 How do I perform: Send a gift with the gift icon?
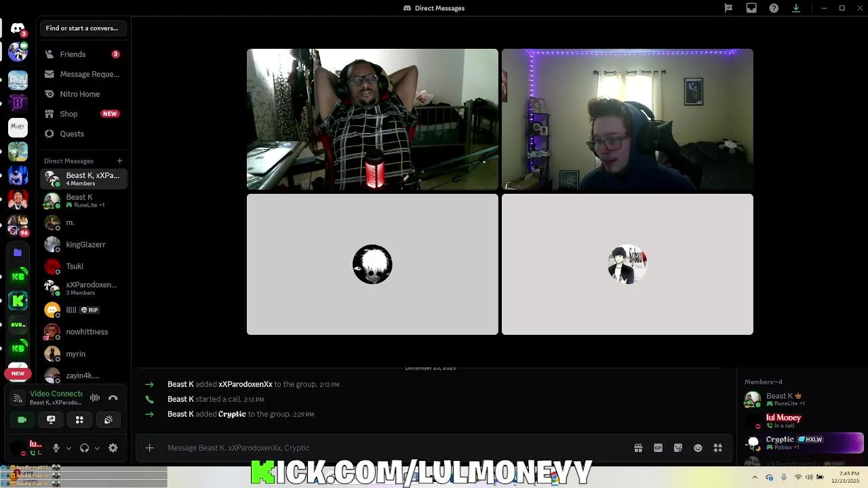[x=638, y=448]
